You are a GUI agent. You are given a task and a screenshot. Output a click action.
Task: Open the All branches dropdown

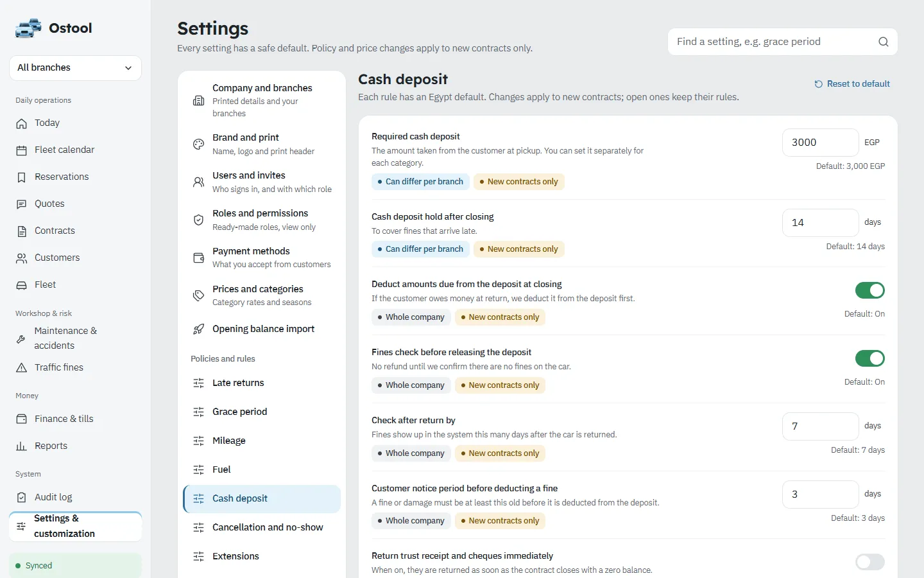pos(75,68)
